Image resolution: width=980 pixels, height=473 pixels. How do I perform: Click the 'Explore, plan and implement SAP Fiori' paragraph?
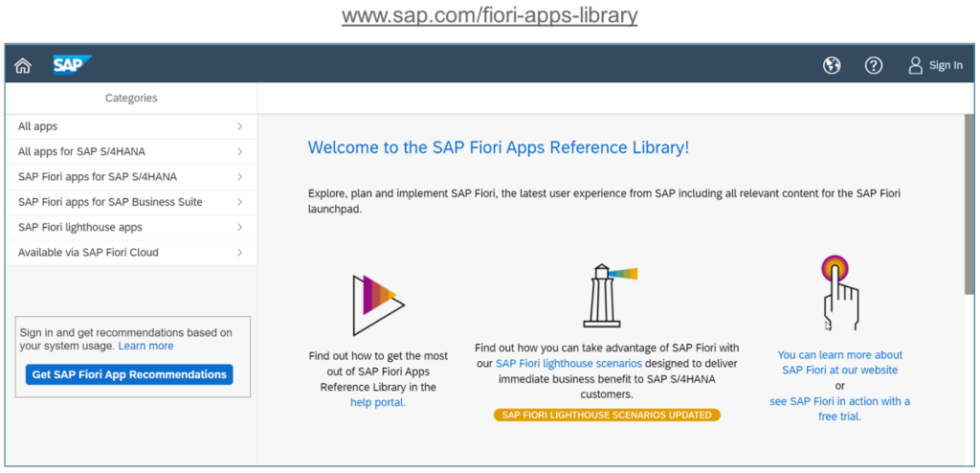605,201
